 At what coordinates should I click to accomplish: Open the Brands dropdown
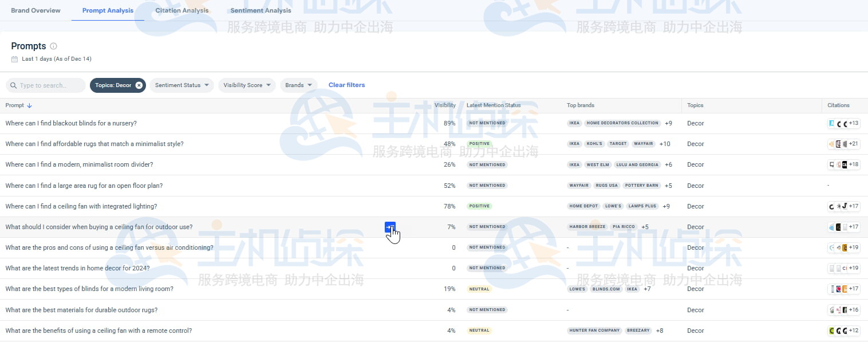[x=299, y=85]
